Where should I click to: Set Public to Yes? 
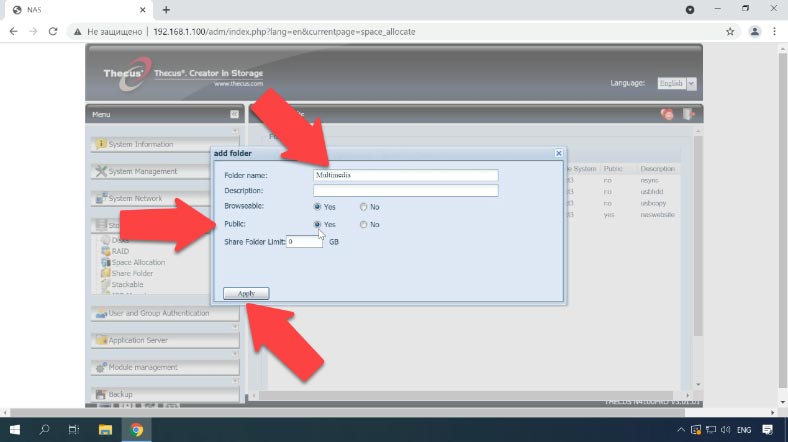click(x=317, y=224)
